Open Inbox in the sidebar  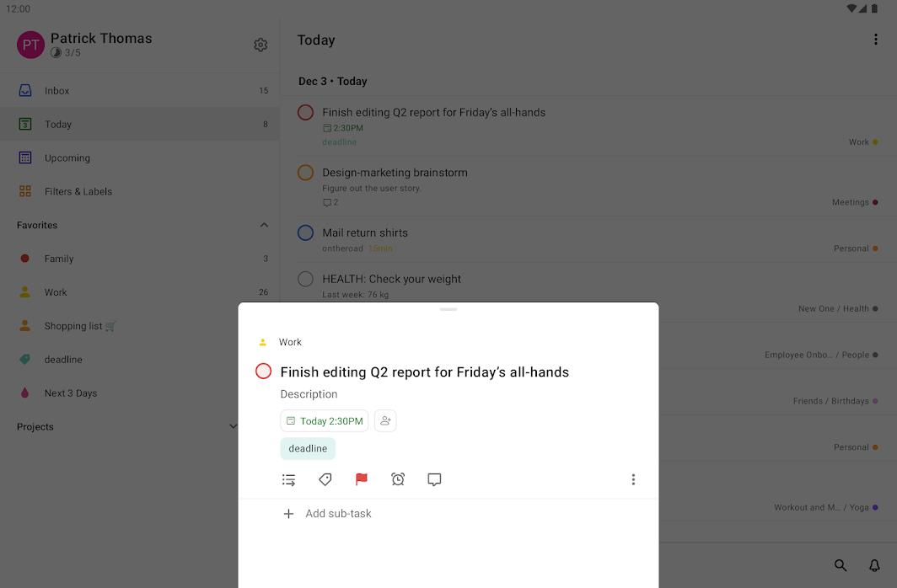point(57,90)
